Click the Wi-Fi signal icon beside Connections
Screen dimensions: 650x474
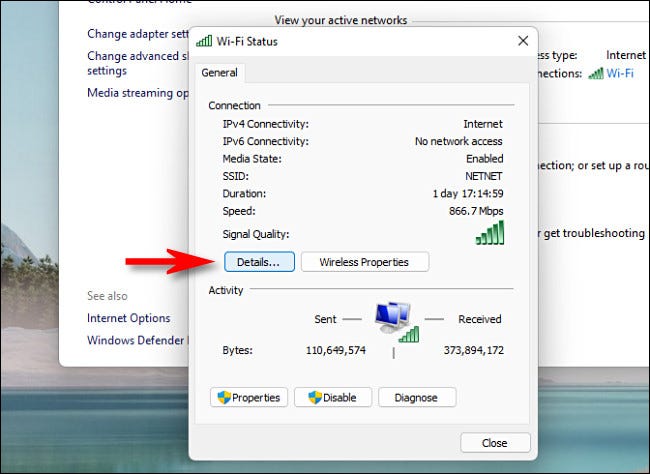pos(596,73)
